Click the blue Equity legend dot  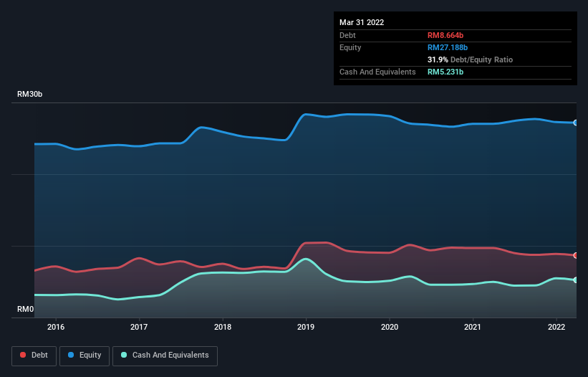71,355
